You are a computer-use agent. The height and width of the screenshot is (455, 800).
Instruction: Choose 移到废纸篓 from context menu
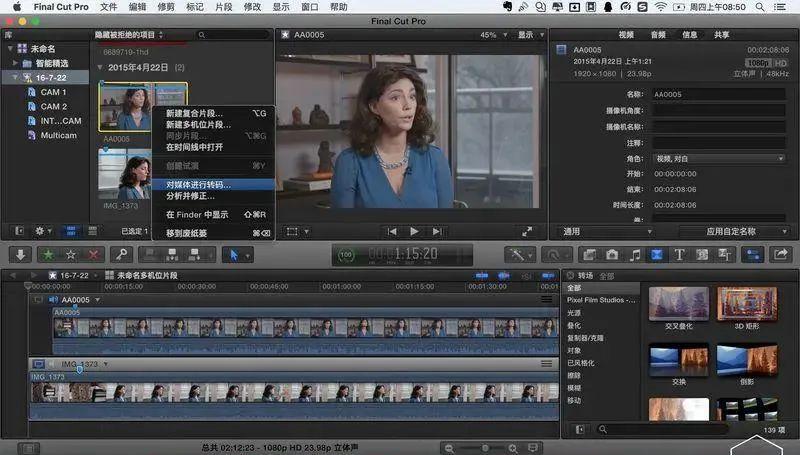(213, 233)
